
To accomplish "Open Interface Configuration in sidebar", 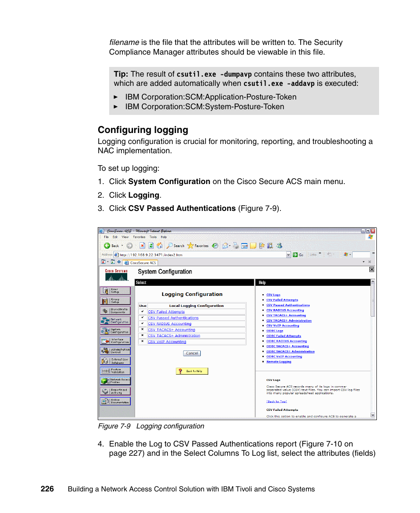I will point(115,341).
